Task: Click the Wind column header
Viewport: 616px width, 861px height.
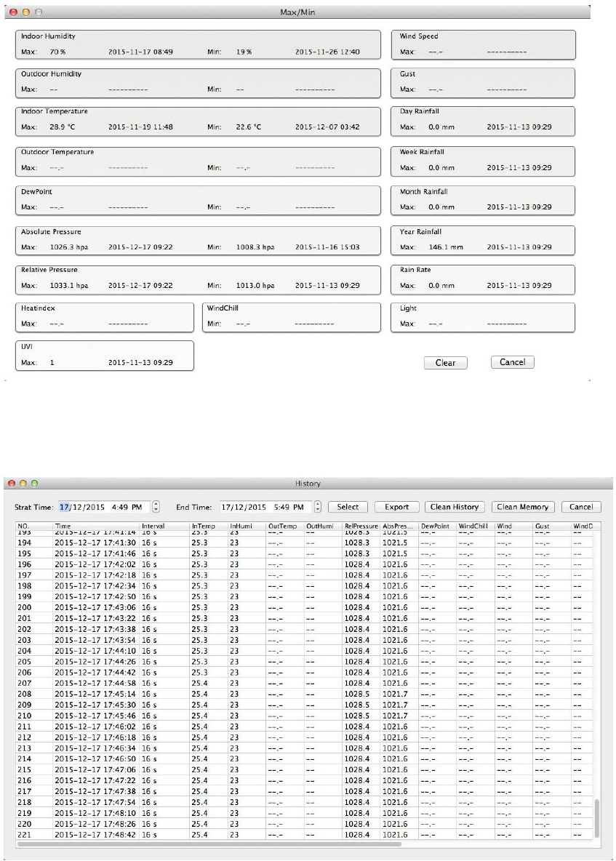Action: 514,526
